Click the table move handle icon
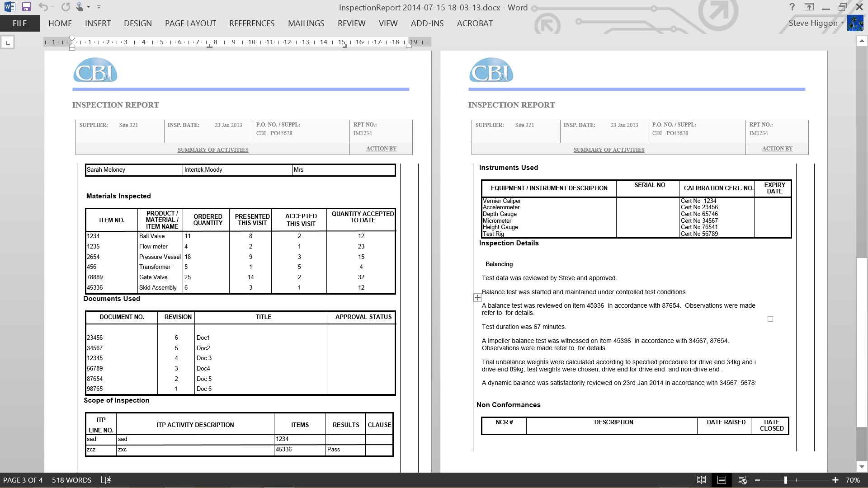Screen dimensions: 868x488 pos(477,297)
